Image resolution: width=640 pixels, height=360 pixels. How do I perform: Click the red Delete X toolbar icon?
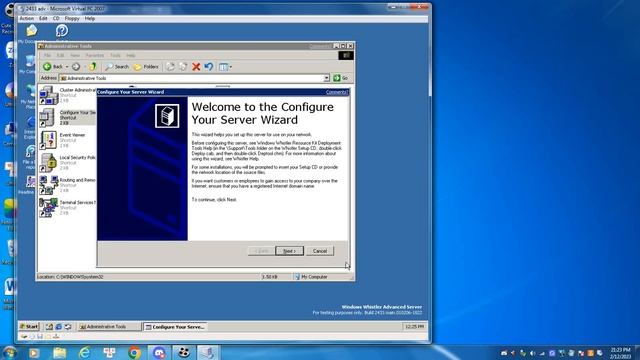196,67
